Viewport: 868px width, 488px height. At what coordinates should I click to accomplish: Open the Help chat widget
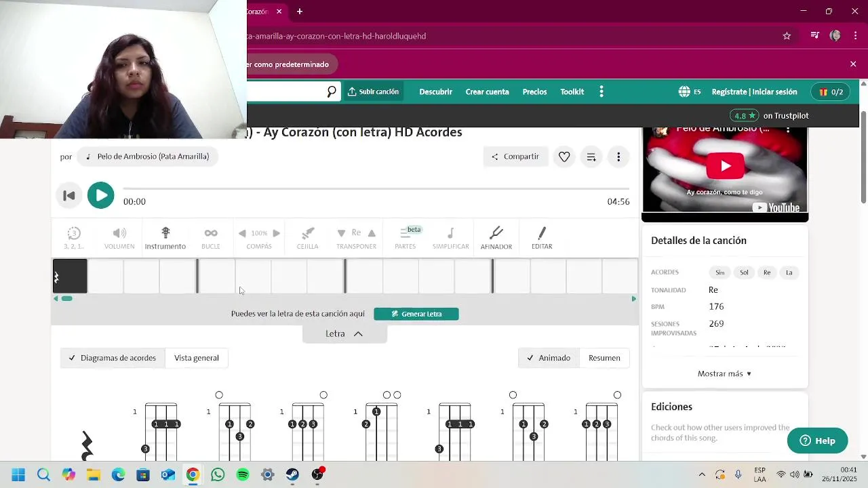point(817,441)
